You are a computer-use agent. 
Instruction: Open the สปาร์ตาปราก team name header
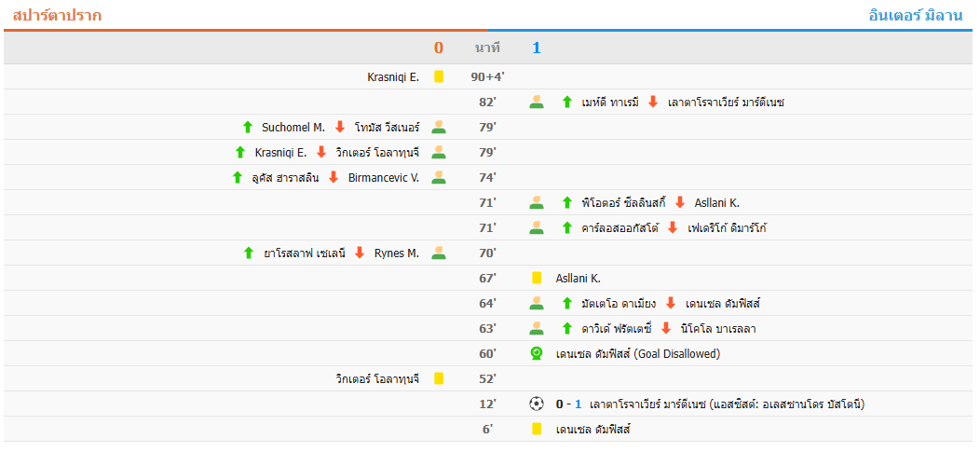[x=58, y=15]
